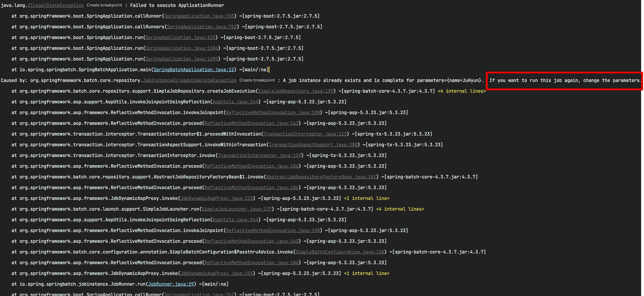Open SpringApplication.java:1306 link
Viewport: 644px width, 296px height.
coord(182,48)
